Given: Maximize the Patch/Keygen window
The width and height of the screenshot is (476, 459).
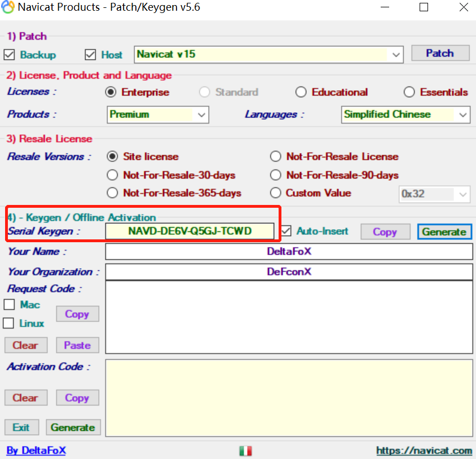Looking at the screenshot, I should pos(424,7).
